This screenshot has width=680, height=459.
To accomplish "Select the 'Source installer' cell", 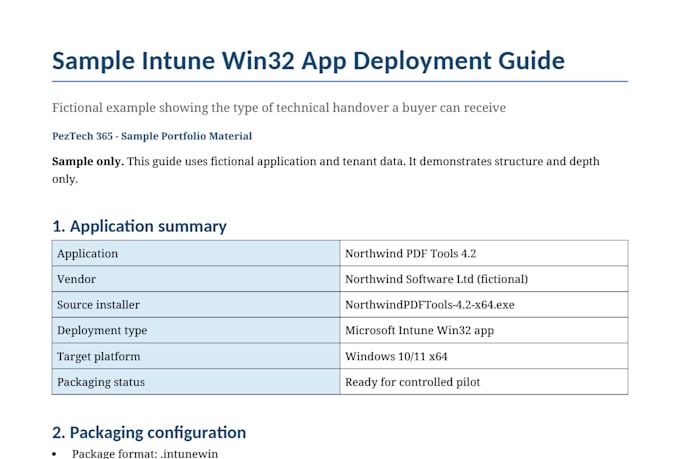I will click(x=196, y=305).
